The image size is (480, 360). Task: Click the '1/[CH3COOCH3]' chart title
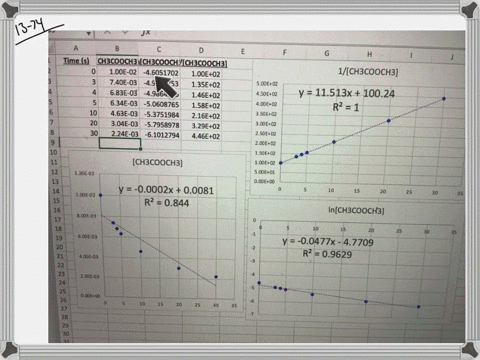tap(368, 72)
